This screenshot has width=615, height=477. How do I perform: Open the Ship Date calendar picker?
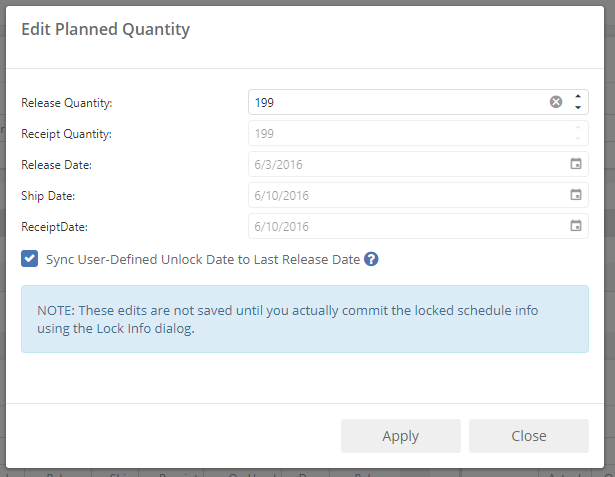575,195
